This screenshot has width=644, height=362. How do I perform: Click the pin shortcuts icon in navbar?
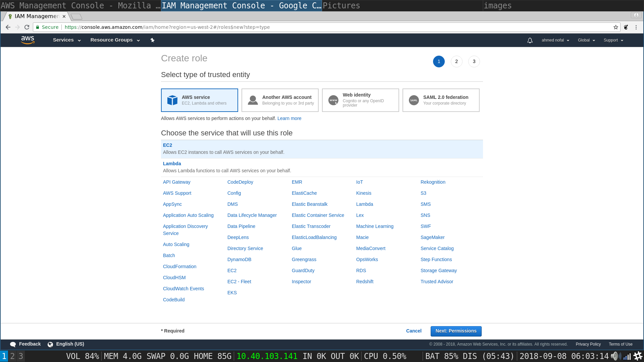click(152, 40)
